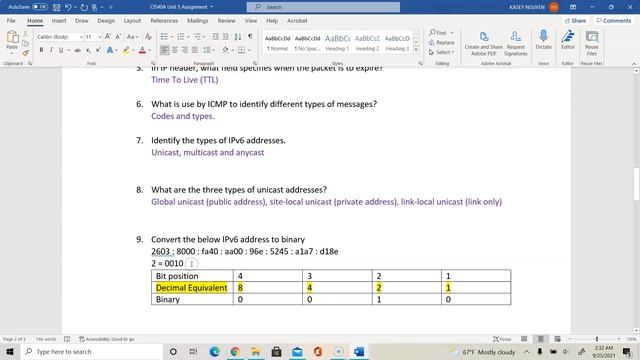Increase paragraph indent
Viewport: 640px width, 360px height.
pos(225,37)
